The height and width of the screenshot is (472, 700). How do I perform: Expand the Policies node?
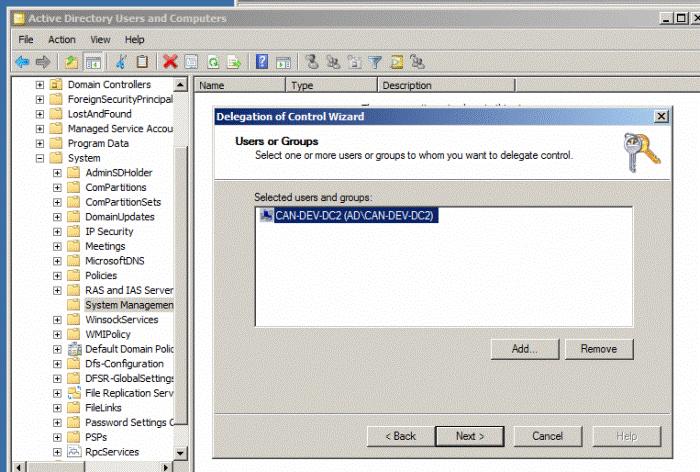pyautogui.click(x=57, y=276)
